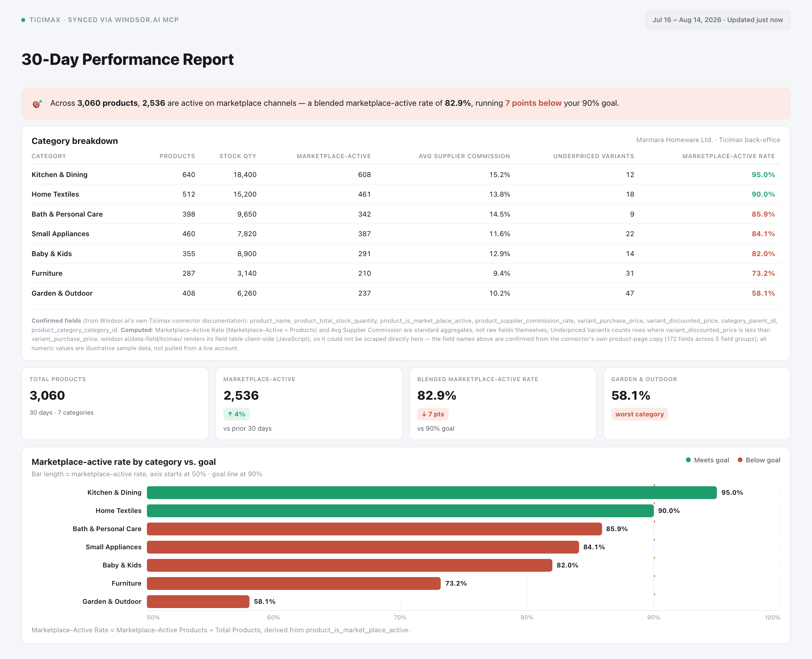Click the 18,400 stock quantity cell
Image resolution: width=812 pixels, height=659 pixels.
[x=245, y=175]
